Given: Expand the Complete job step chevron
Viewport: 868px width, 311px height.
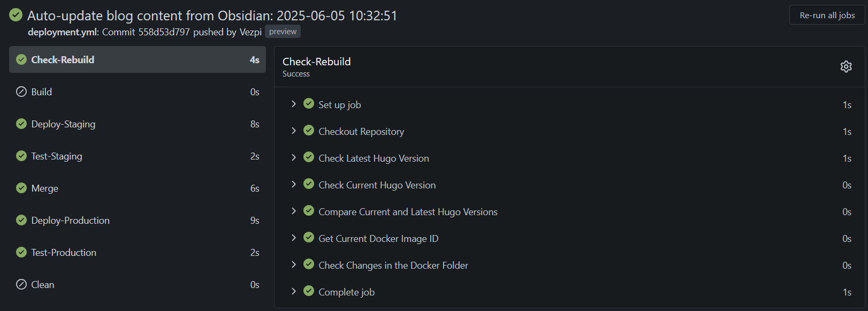Looking at the screenshot, I should coord(293,291).
